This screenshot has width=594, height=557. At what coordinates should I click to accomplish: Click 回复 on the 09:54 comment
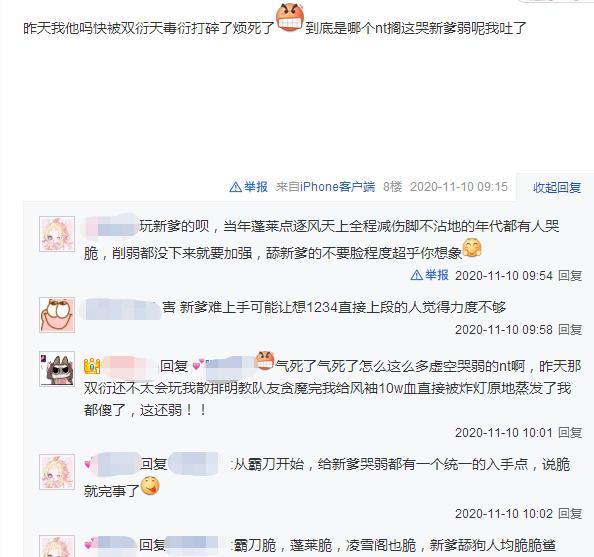click(x=570, y=275)
